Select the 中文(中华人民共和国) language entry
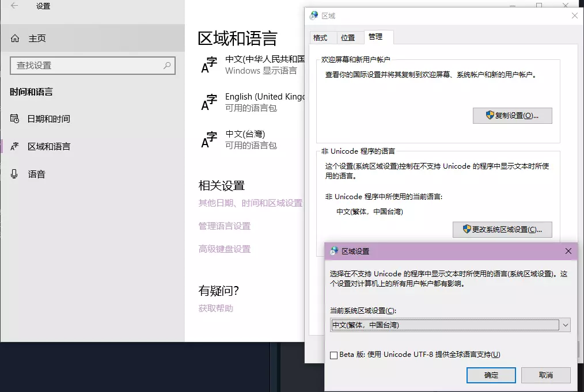Screen dimensions: 584x392 coord(252,65)
